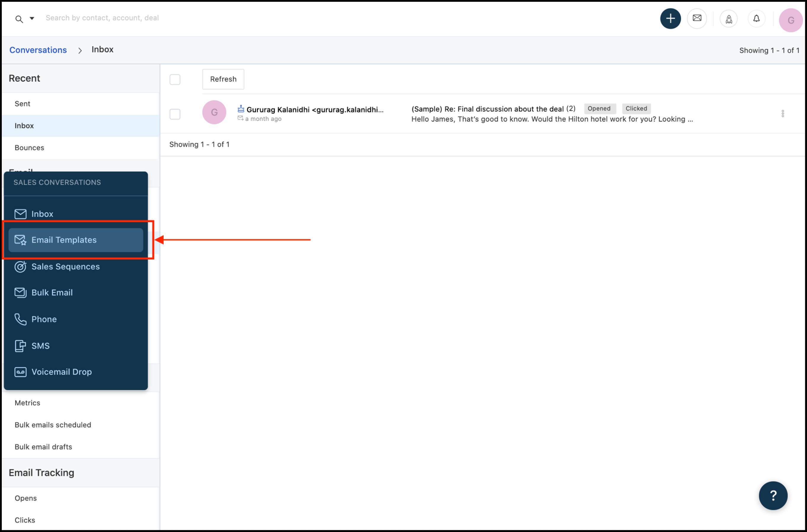Image resolution: width=807 pixels, height=532 pixels.
Task: Click the SMS device icon
Action: tap(20, 346)
